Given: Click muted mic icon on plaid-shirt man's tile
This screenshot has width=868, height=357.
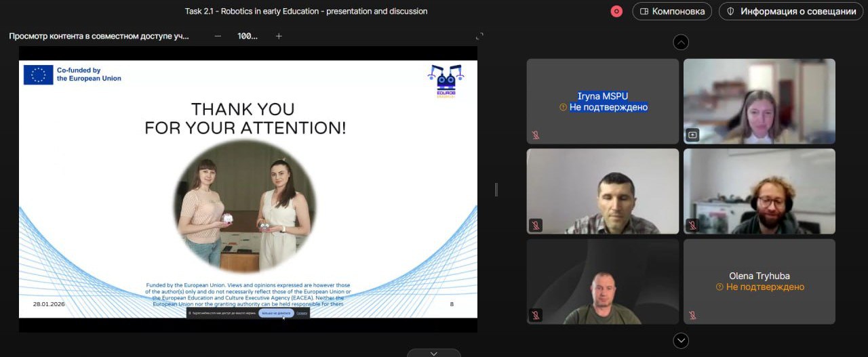Looking at the screenshot, I should coord(536,225).
